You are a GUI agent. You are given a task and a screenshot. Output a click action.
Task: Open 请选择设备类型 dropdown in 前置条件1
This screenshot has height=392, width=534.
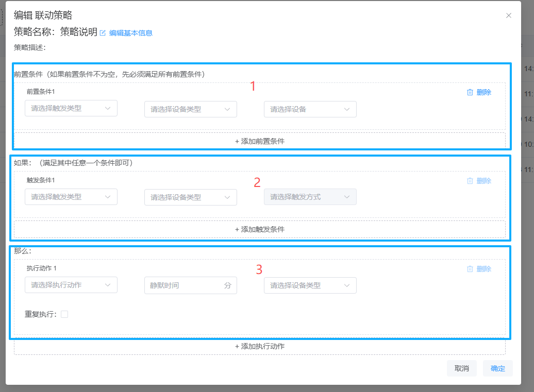pyautogui.click(x=191, y=109)
